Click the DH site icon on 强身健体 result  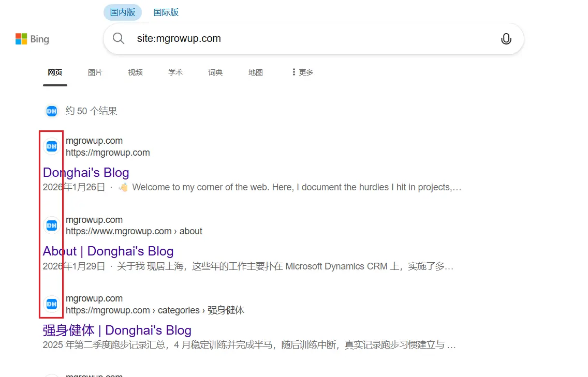point(51,304)
